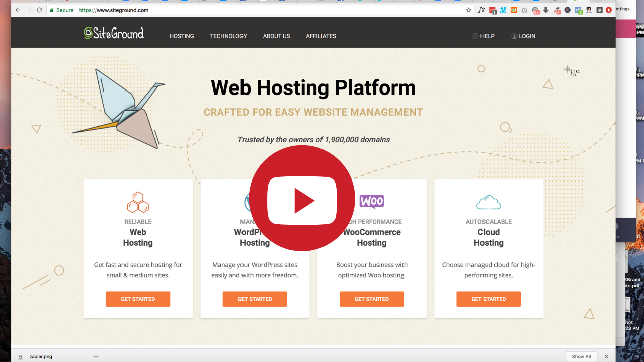Image resolution: width=644 pixels, height=362 pixels.
Task: Click the boxed down-arrow extension icon
Action: point(599,10)
